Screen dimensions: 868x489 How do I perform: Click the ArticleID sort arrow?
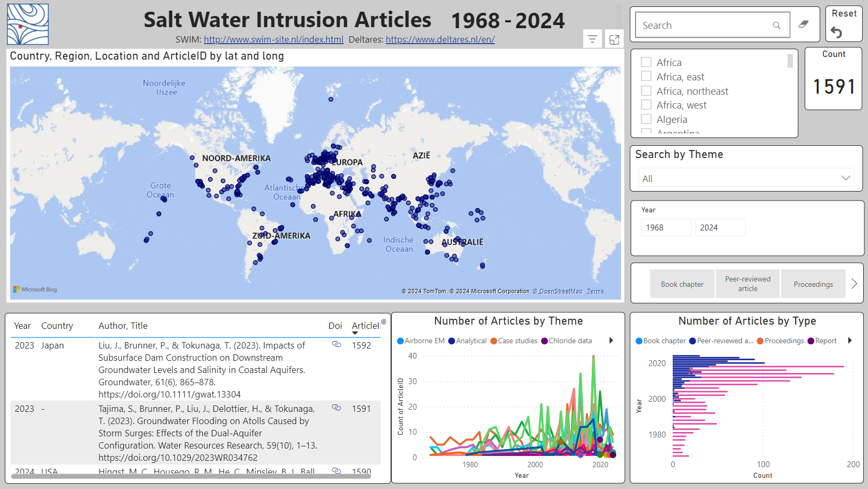tap(355, 333)
